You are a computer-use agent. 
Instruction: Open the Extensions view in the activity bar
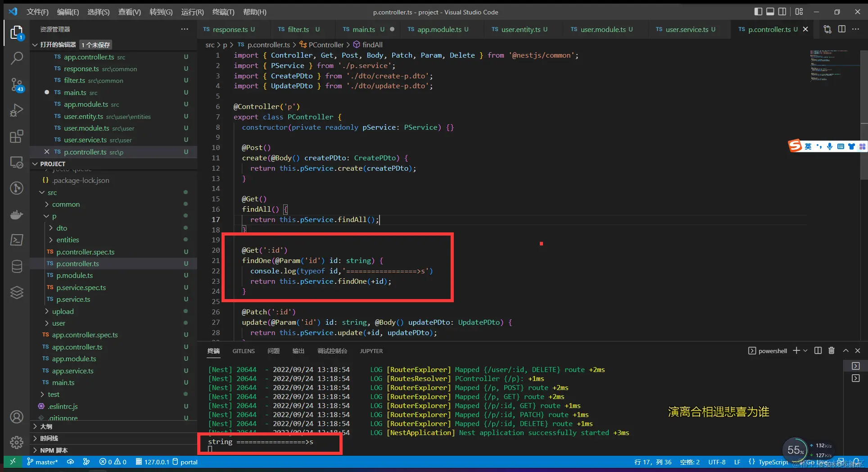[x=17, y=136]
